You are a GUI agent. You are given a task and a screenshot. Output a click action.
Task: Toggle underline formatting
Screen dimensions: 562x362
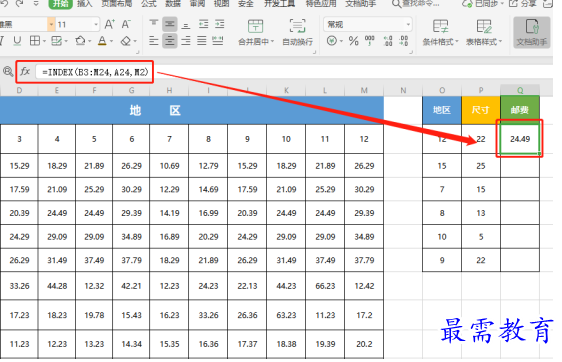coord(17,41)
